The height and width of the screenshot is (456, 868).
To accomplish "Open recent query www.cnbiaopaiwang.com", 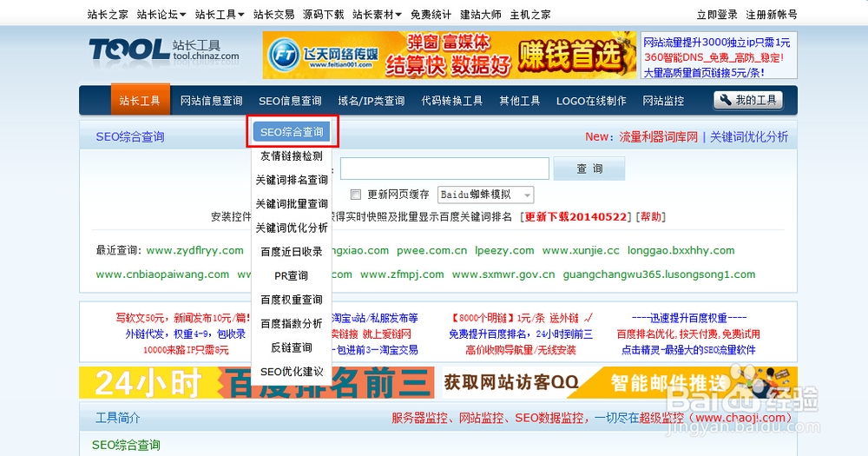I will pos(162,274).
